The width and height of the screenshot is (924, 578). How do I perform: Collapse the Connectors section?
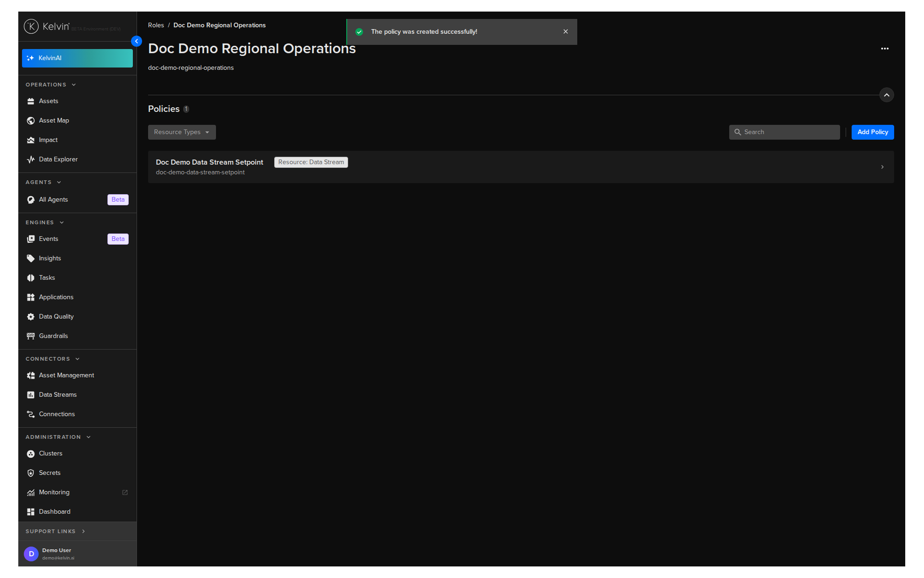coord(52,359)
